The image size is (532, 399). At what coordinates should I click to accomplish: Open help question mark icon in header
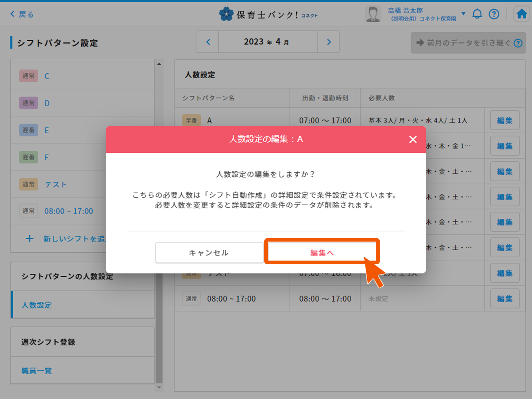point(494,14)
